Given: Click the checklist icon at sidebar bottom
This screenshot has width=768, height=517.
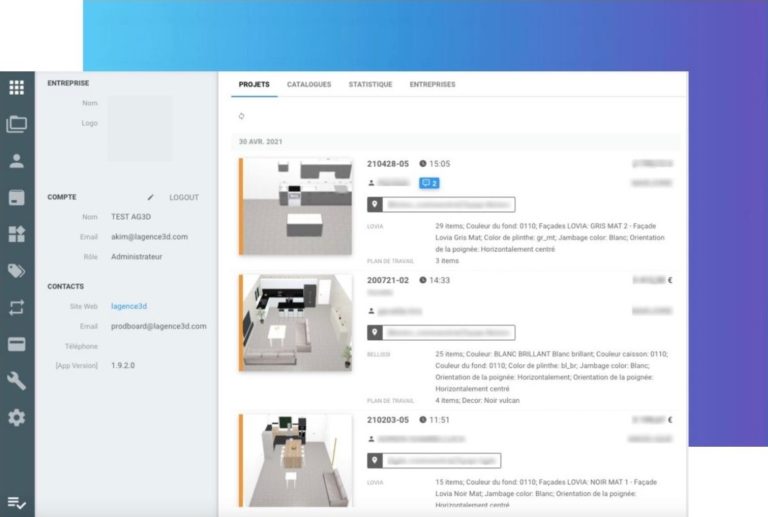Looking at the screenshot, I should click(16, 501).
